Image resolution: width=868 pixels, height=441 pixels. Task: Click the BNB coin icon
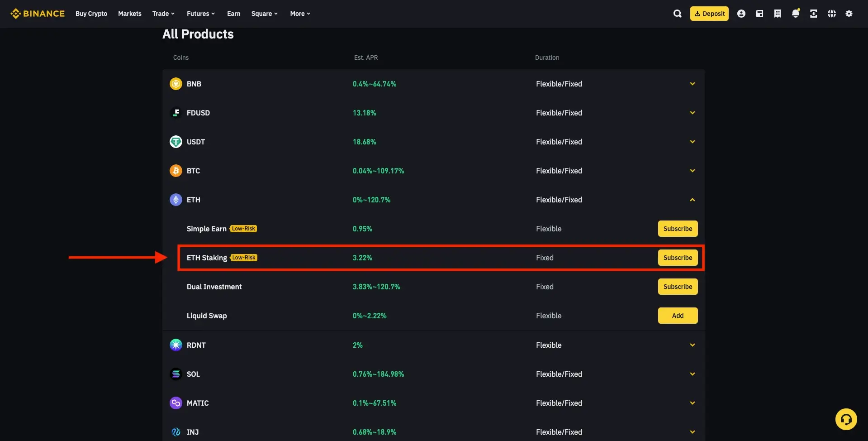(176, 84)
